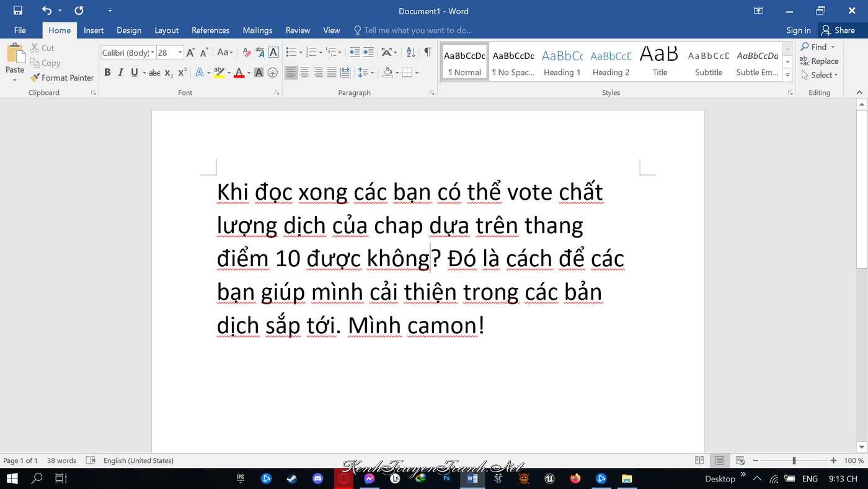Open the File menu
This screenshot has height=489, width=868.
pos(20,30)
